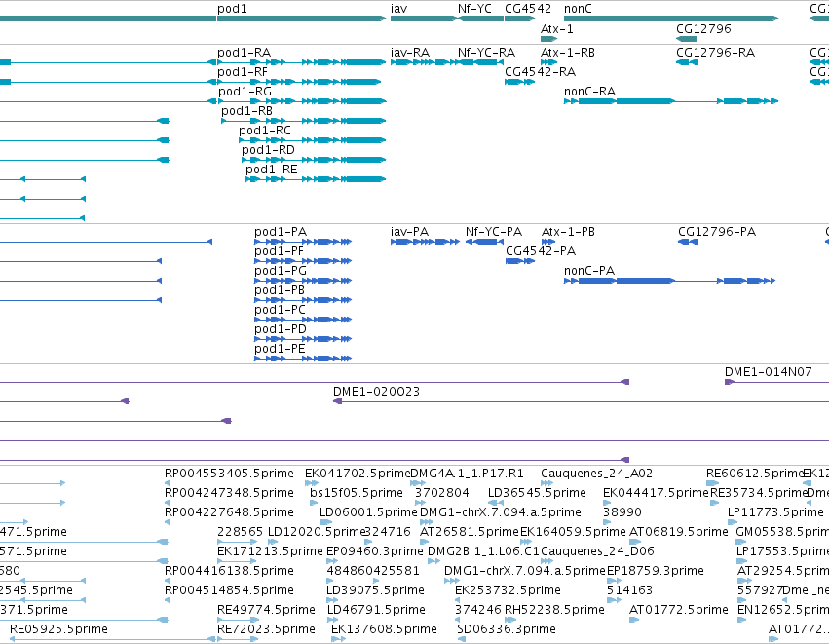Click the Atx-1-RB transcript

pos(548,62)
